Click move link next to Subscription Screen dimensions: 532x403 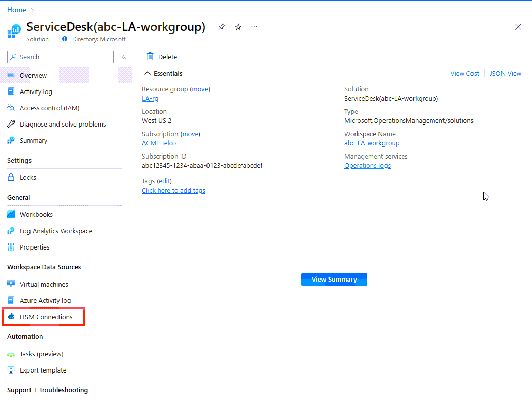tap(190, 134)
